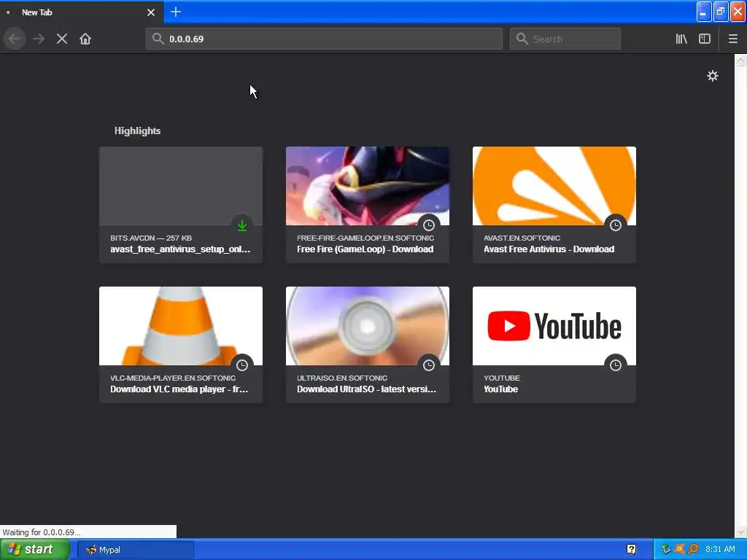Image resolution: width=747 pixels, height=560 pixels.
Task: Click the green download arrow on the Avast setup card
Action: click(x=242, y=226)
